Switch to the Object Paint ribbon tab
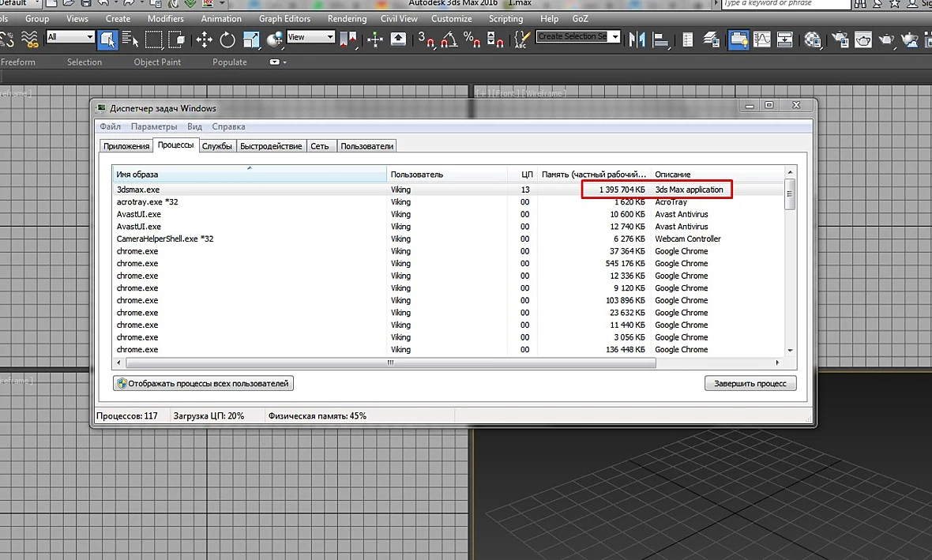Image resolution: width=932 pixels, height=560 pixels. point(157,62)
